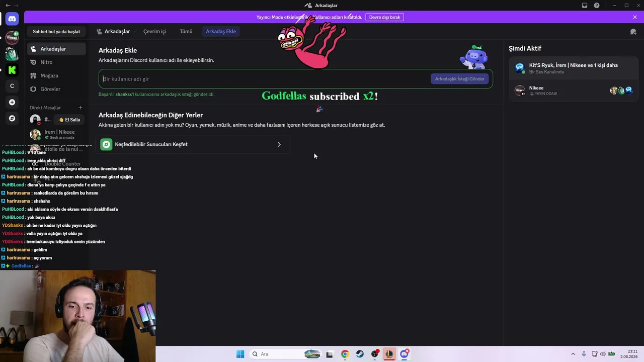Start new group DM icon

click(633, 32)
